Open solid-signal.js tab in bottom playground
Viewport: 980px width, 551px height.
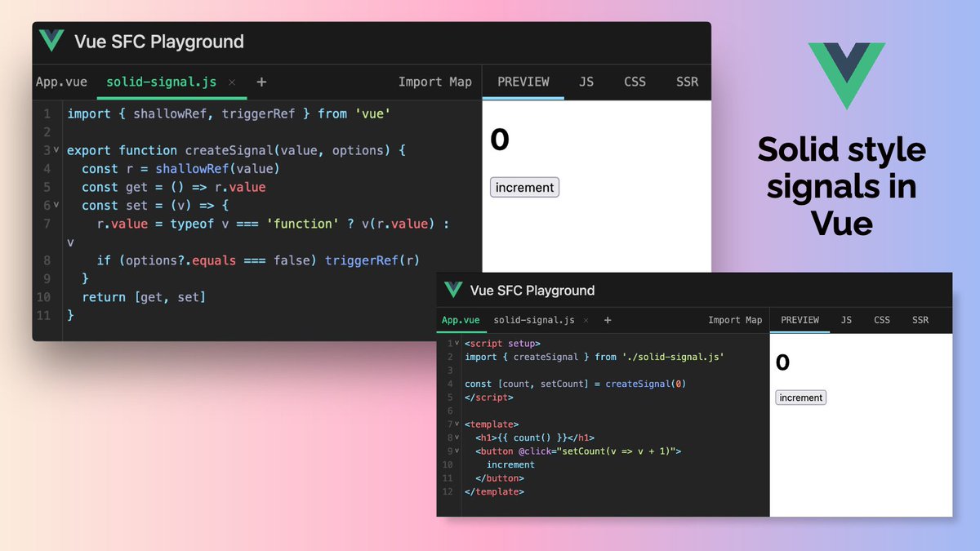pos(534,320)
